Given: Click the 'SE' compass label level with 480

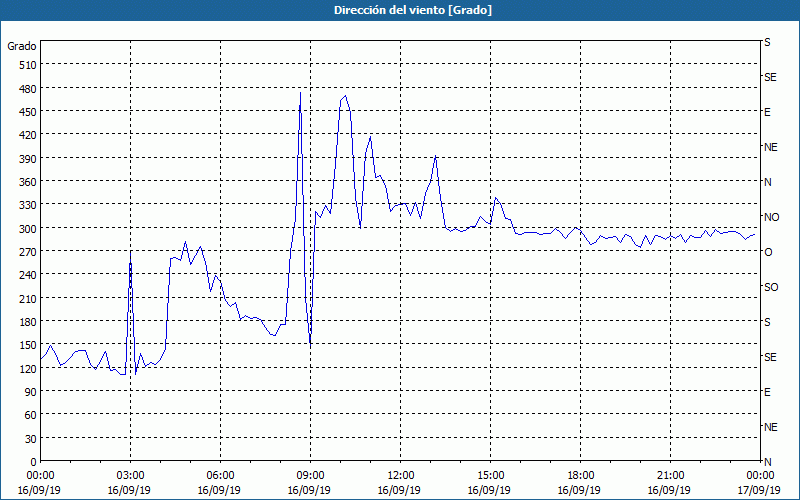Looking at the screenshot, I should [770, 77].
